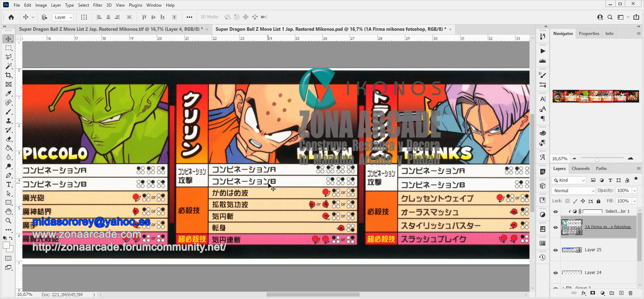Select the History Brush tool

(8, 130)
